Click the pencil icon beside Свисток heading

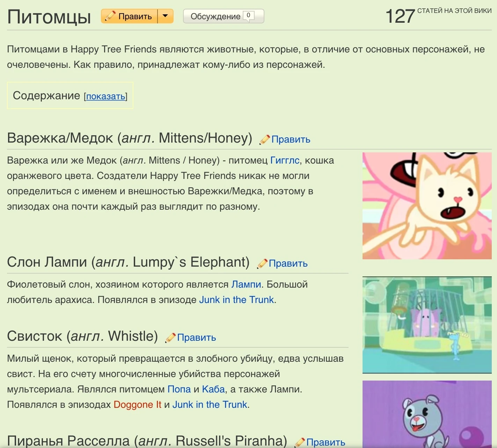[170, 338]
